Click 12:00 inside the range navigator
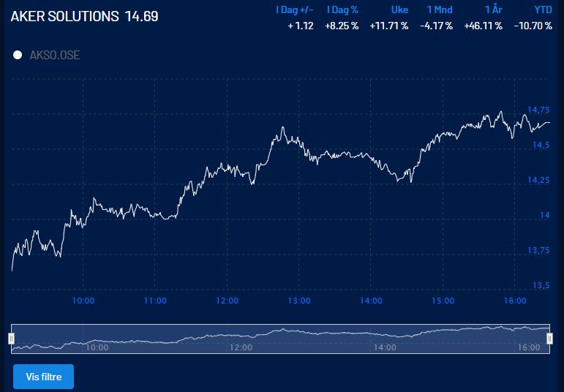The height and width of the screenshot is (392, 564). [x=241, y=347]
